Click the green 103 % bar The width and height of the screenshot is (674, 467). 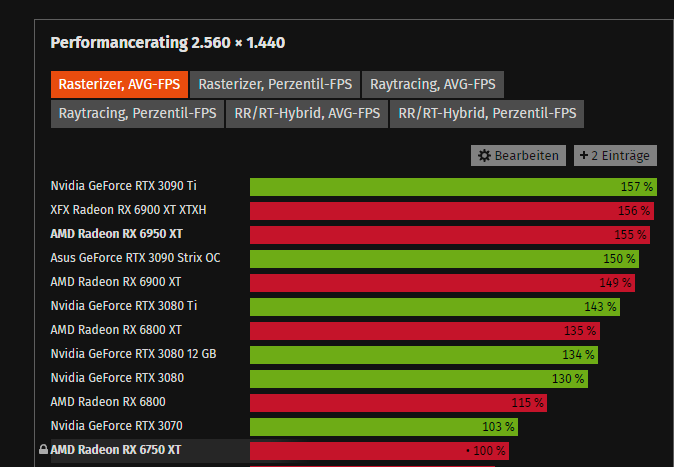click(384, 427)
